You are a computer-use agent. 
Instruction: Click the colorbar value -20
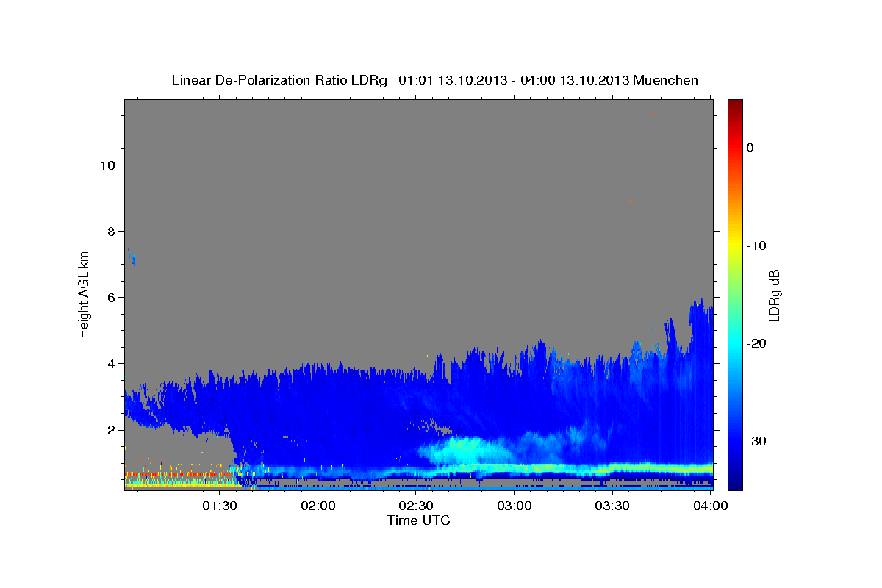point(756,343)
